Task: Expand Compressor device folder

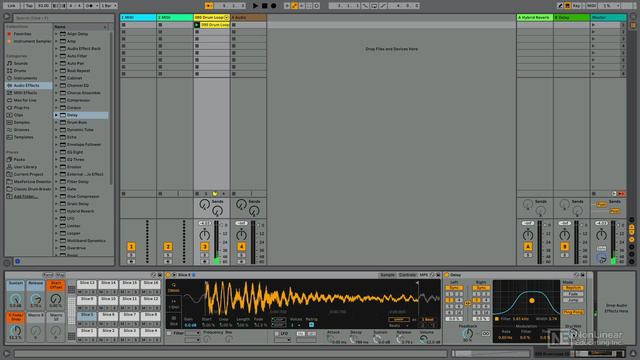Action: point(56,100)
